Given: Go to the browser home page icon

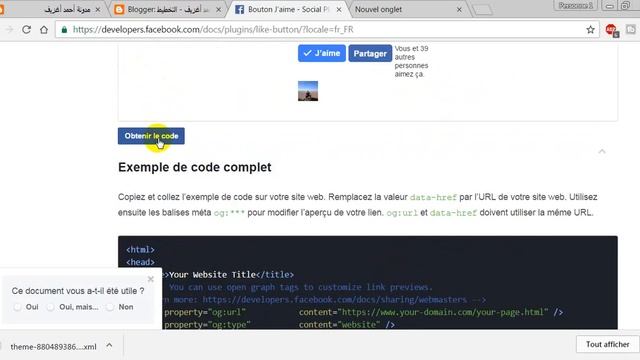Looking at the screenshot, I should (x=44, y=29).
